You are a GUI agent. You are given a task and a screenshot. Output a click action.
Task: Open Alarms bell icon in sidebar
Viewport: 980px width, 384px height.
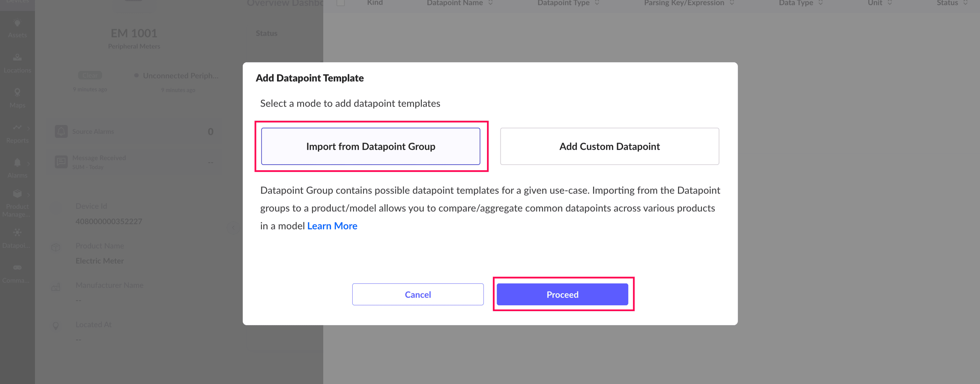[x=17, y=163]
